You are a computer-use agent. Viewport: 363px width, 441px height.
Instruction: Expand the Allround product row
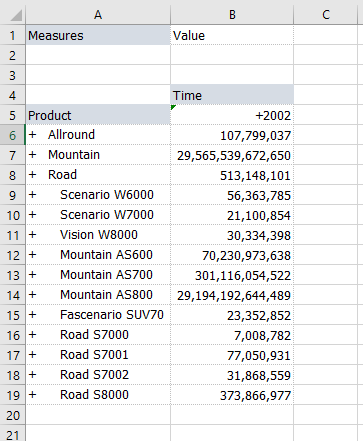pyautogui.click(x=32, y=135)
